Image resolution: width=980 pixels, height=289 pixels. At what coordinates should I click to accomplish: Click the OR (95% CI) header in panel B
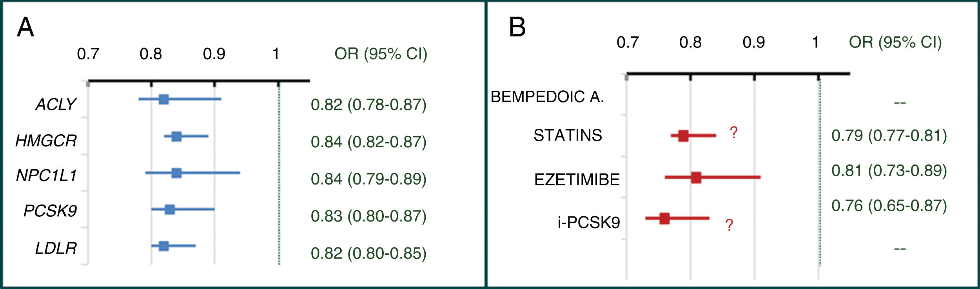895,42
